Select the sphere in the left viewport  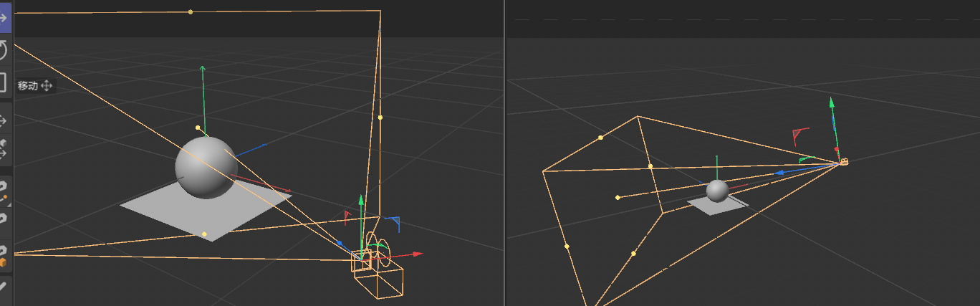(206, 167)
